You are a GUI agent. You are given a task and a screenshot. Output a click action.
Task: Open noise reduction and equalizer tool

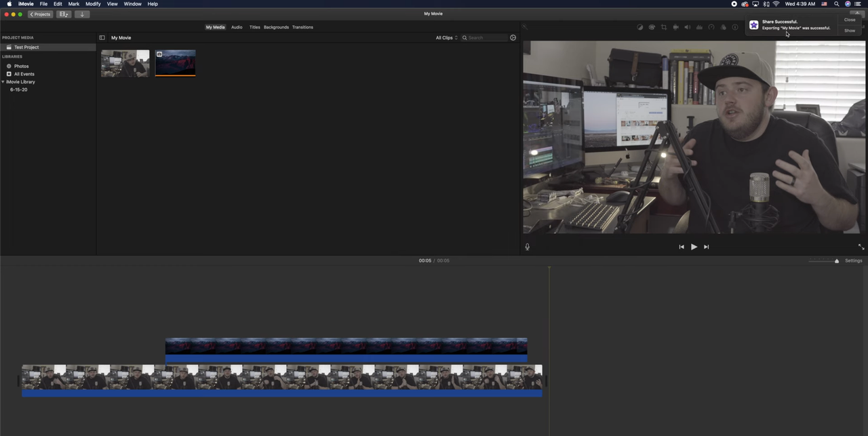699,27
